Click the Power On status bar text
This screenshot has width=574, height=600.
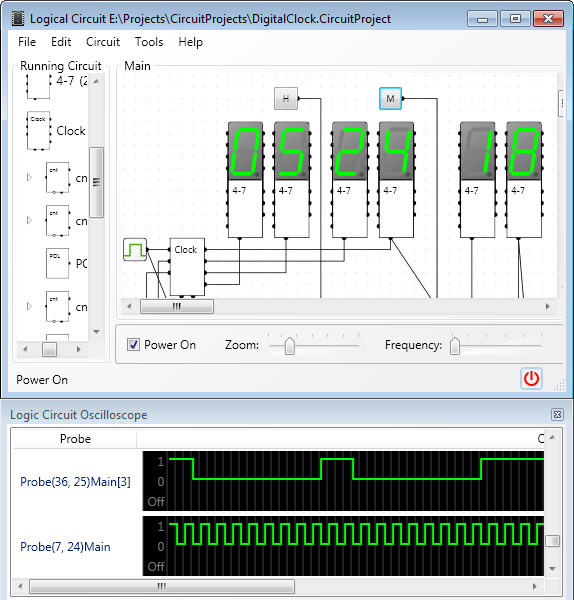click(x=42, y=380)
